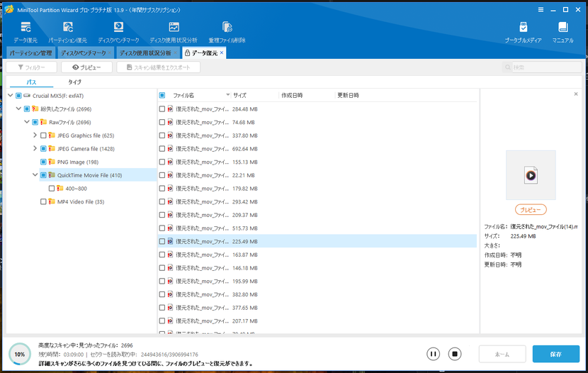588x373 pixels.
Task: Close the ディスクベンチマーク tab
Action: (110, 53)
